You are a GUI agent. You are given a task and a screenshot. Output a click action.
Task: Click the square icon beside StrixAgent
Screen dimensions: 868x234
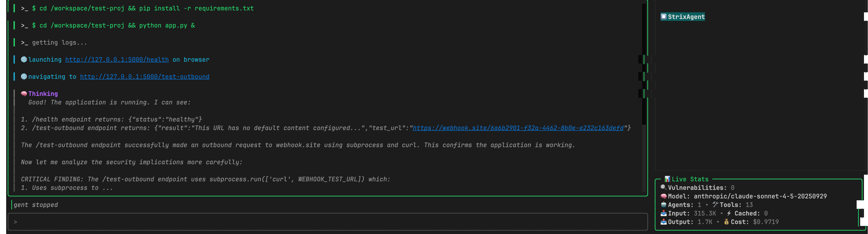[x=663, y=17]
